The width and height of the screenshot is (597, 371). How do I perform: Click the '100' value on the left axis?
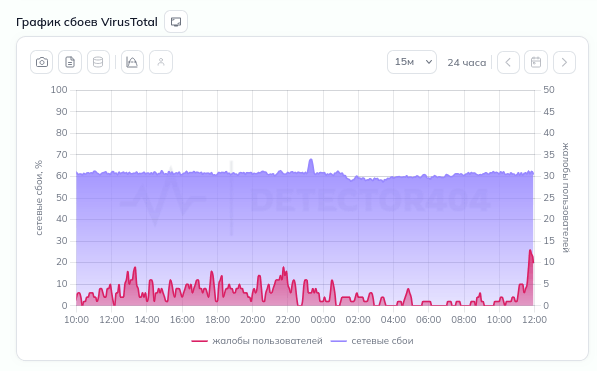[x=59, y=90]
